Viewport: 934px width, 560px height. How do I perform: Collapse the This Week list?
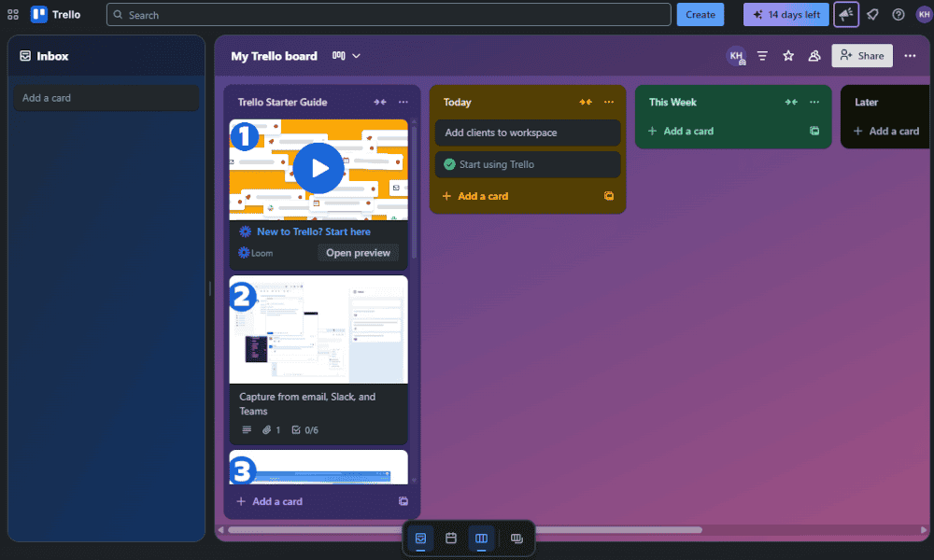[791, 103]
